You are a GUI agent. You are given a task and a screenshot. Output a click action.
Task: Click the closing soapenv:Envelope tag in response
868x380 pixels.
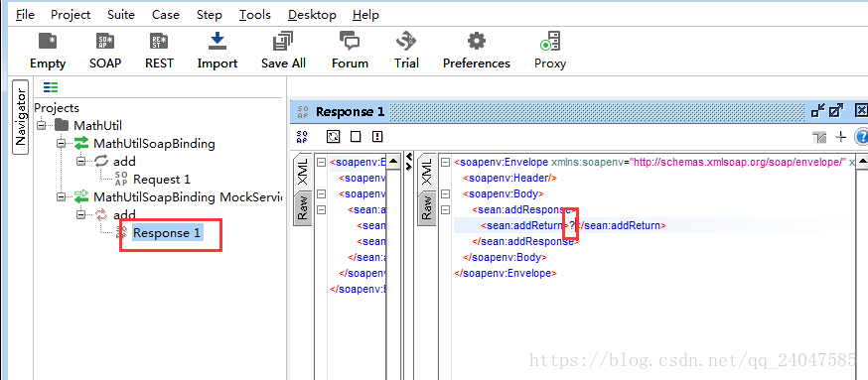[x=505, y=273]
